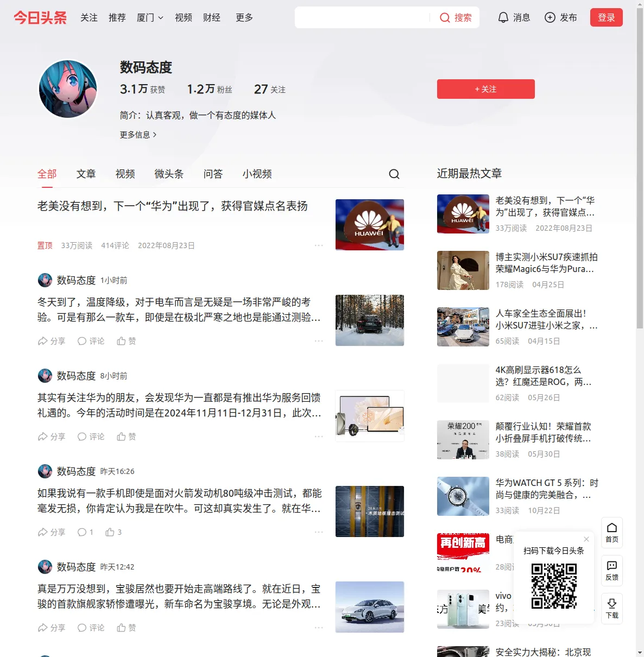
Task: Comment on the 冬天到了 electric car post
Action: 91,341
